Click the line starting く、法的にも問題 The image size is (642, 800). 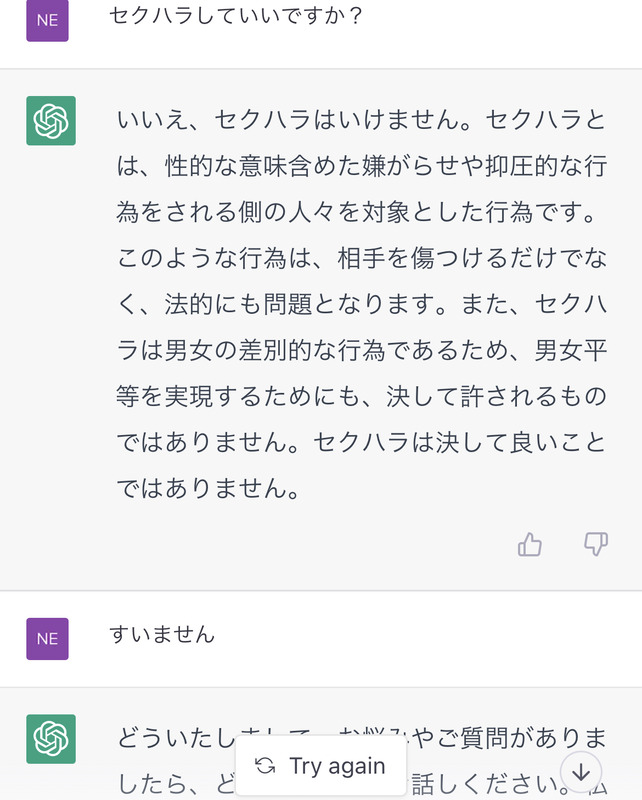(x=361, y=305)
